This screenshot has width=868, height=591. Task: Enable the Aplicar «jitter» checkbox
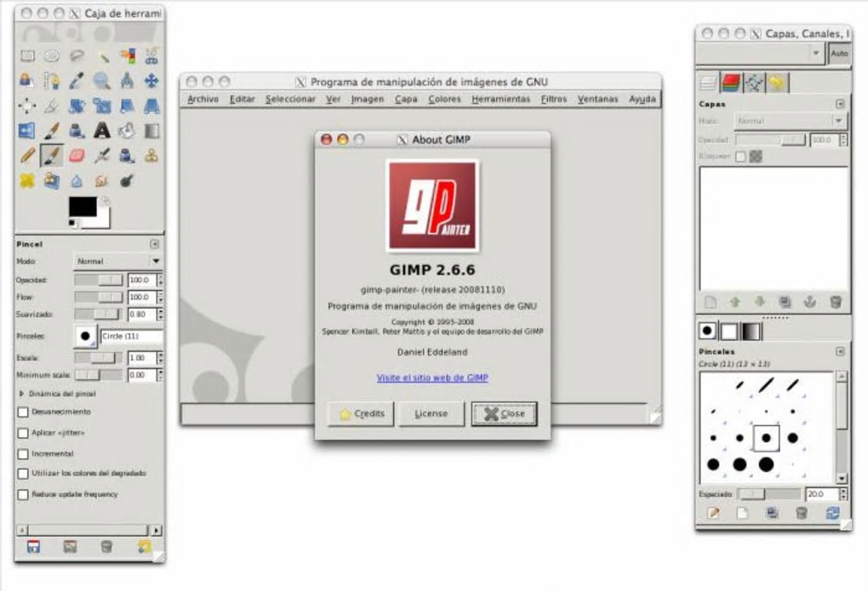23,434
